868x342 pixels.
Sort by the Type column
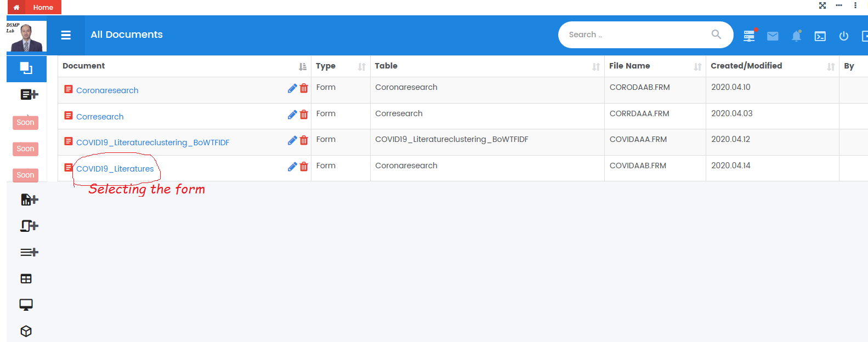coord(361,67)
